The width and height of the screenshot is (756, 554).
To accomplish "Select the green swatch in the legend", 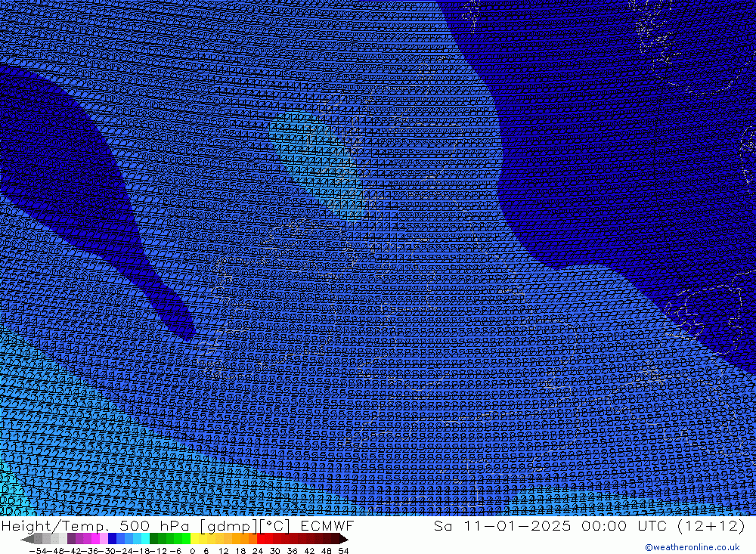I will 169,539.
